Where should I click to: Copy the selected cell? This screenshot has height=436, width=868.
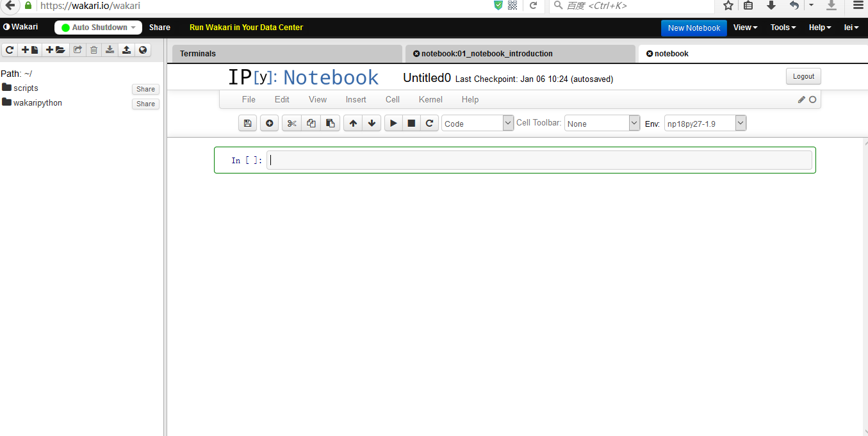pos(311,123)
